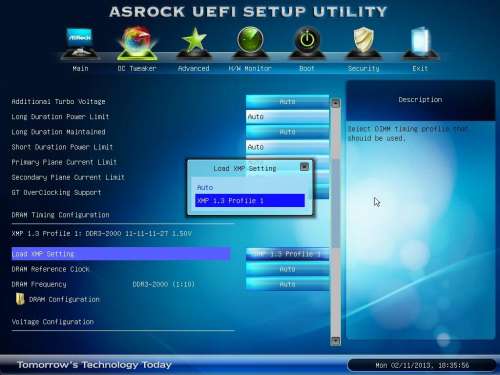Open the Security shield icon
Image resolution: width=500 pixels, height=375 pixels.
click(x=364, y=43)
